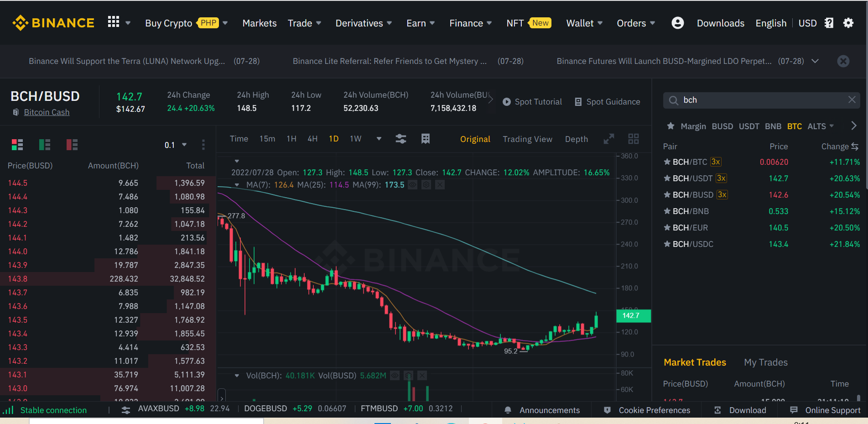This screenshot has height=424, width=868.
Task: Show order book with both buys and sells
Action: [17, 145]
